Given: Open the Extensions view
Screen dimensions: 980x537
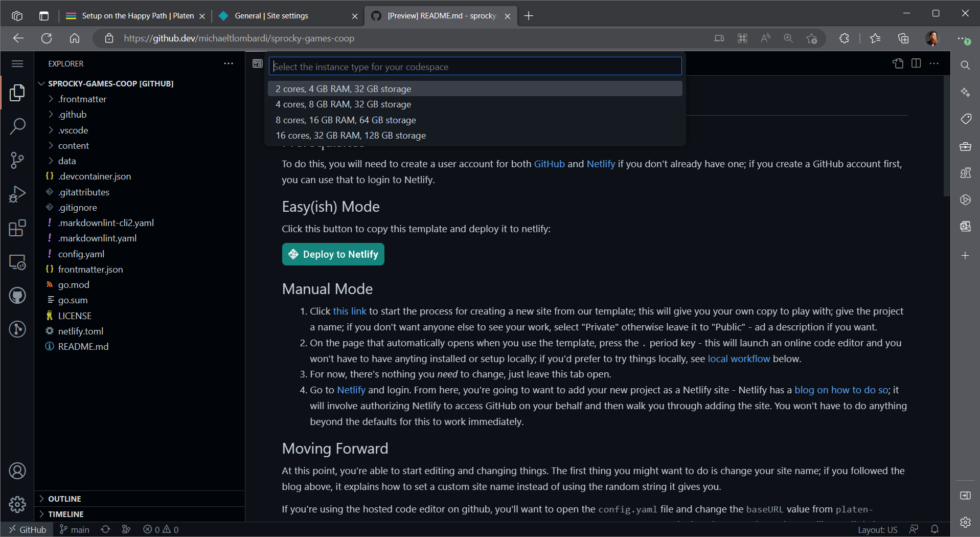Looking at the screenshot, I should [17, 228].
